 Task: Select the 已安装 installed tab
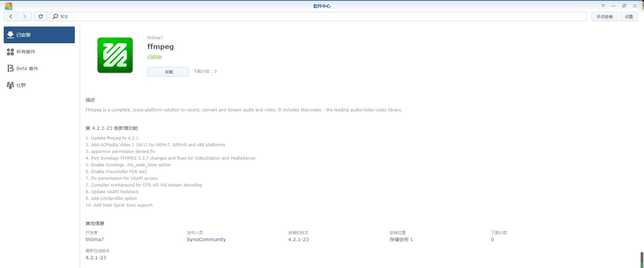pyautogui.click(x=39, y=35)
